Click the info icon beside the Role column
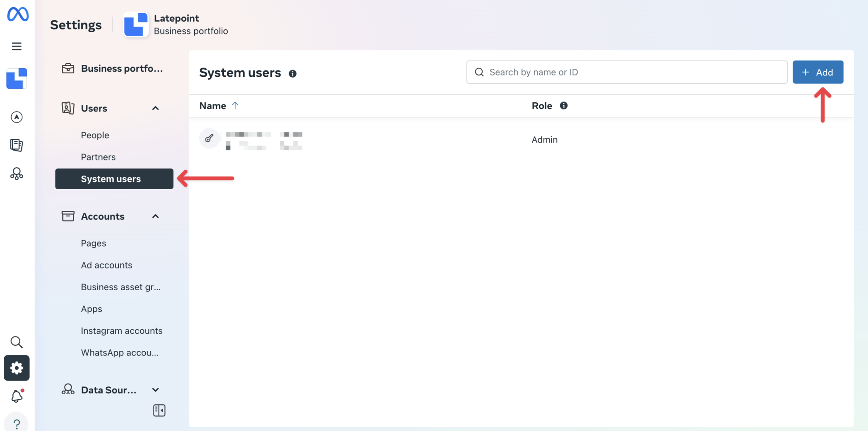This screenshot has height=431, width=868. coord(564,106)
